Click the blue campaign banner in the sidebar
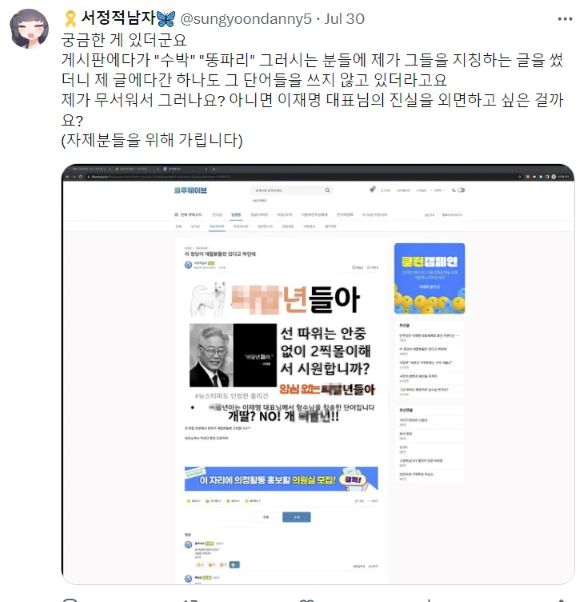The width and height of the screenshot is (584, 602). [x=429, y=278]
